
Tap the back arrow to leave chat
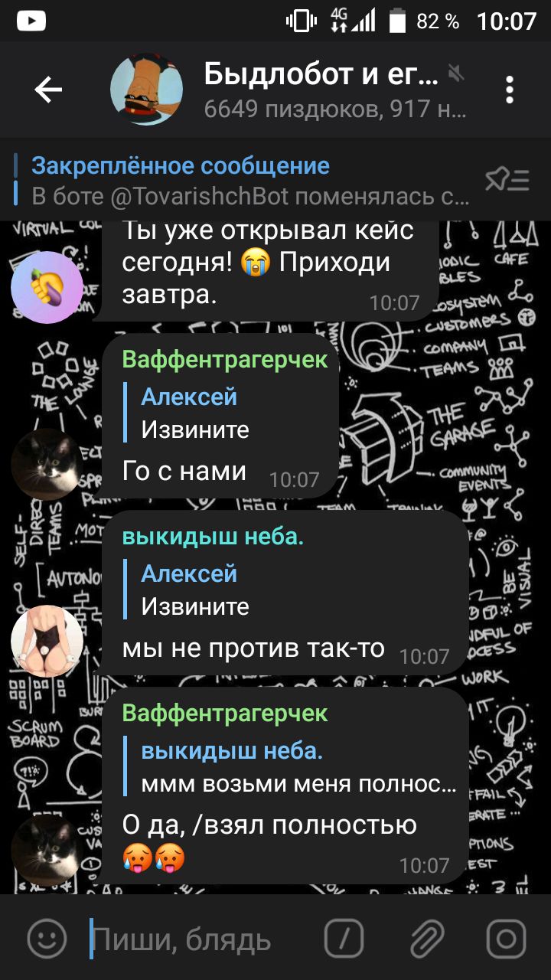pyautogui.click(x=48, y=90)
